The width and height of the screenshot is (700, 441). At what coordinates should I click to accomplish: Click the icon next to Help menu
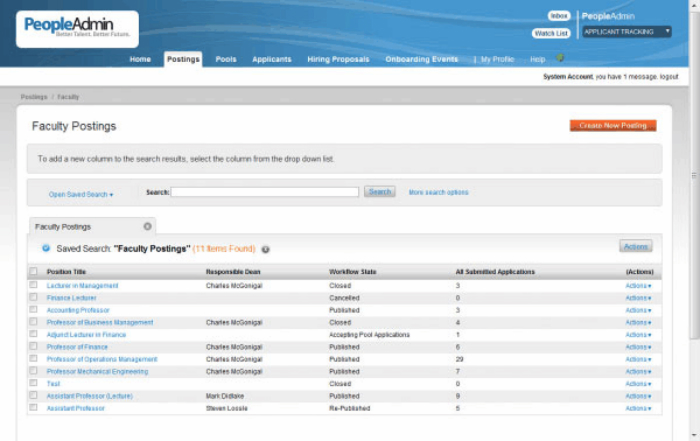[x=560, y=58]
